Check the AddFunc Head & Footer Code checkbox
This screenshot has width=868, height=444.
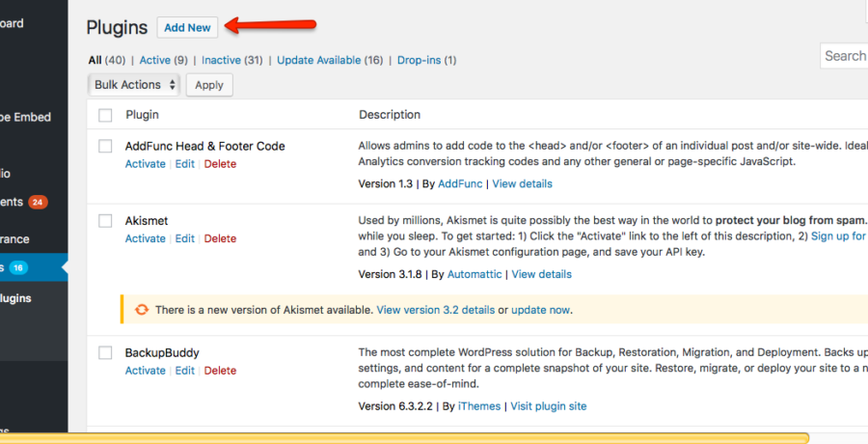click(106, 147)
